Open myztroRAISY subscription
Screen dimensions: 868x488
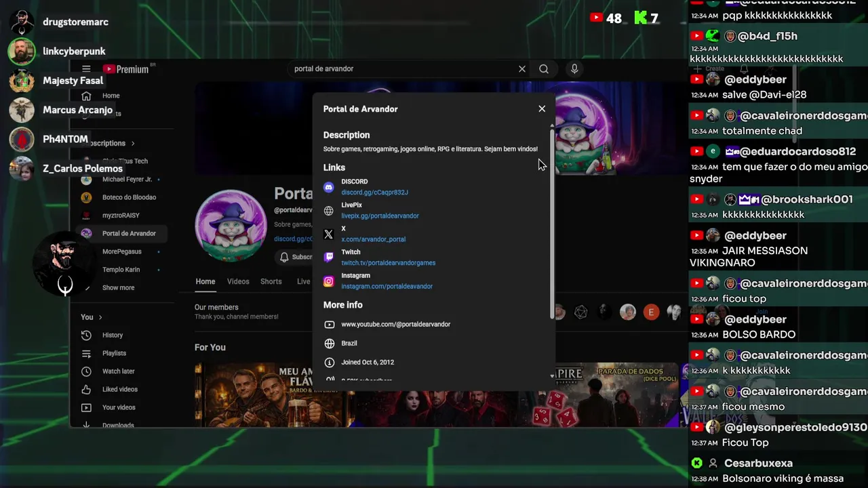tap(119, 216)
